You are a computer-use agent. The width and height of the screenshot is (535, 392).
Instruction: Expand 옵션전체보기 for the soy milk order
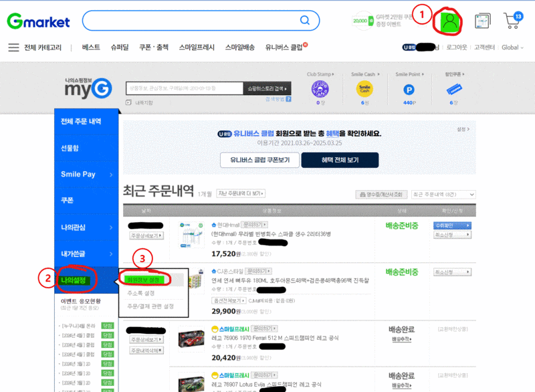tap(228, 300)
